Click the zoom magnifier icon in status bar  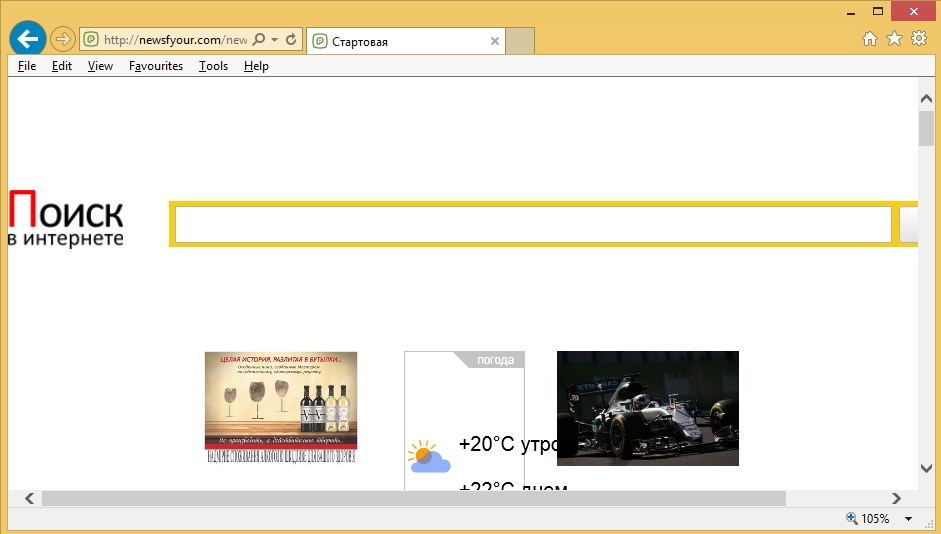click(x=852, y=519)
